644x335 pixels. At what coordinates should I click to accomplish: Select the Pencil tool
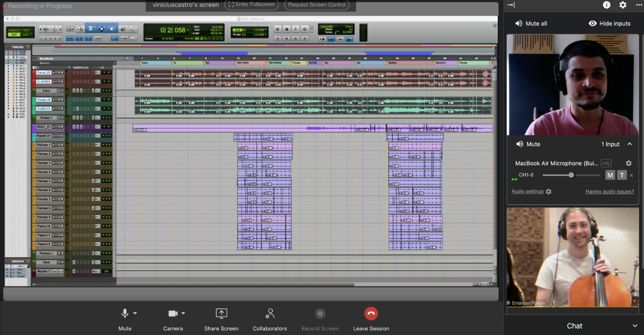tap(133, 29)
